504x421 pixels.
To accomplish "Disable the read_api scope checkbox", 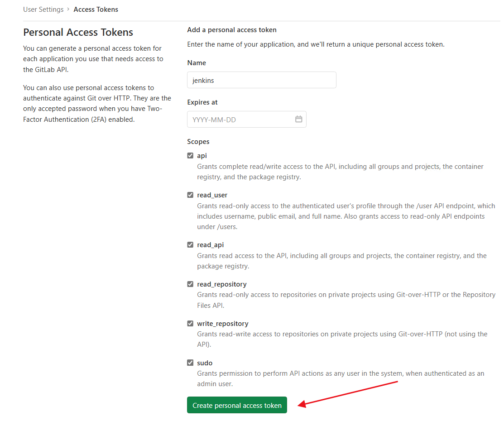I will tap(190, 245).
